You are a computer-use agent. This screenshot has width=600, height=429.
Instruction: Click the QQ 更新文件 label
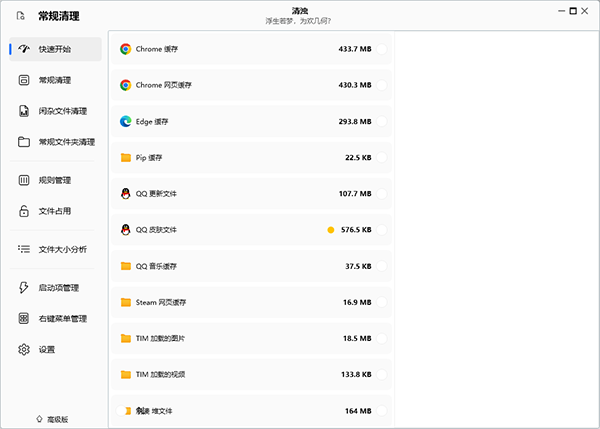156,194
